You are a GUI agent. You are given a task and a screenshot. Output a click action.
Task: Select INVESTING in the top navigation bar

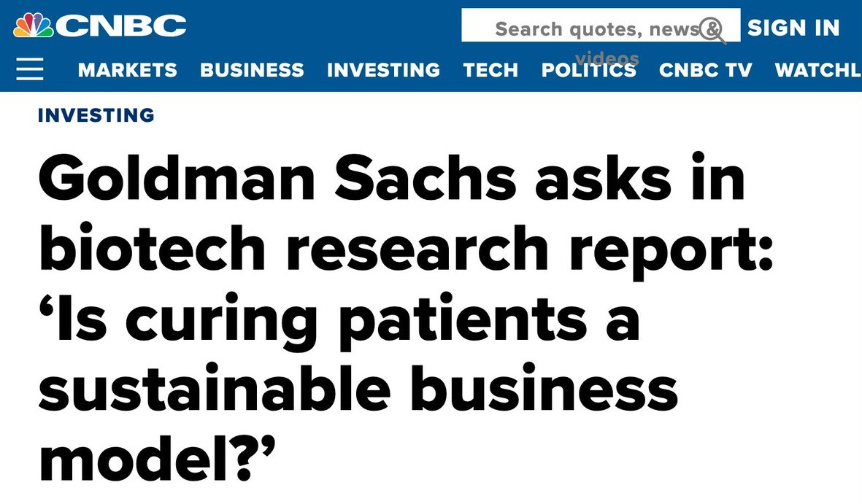pos(383,70)
